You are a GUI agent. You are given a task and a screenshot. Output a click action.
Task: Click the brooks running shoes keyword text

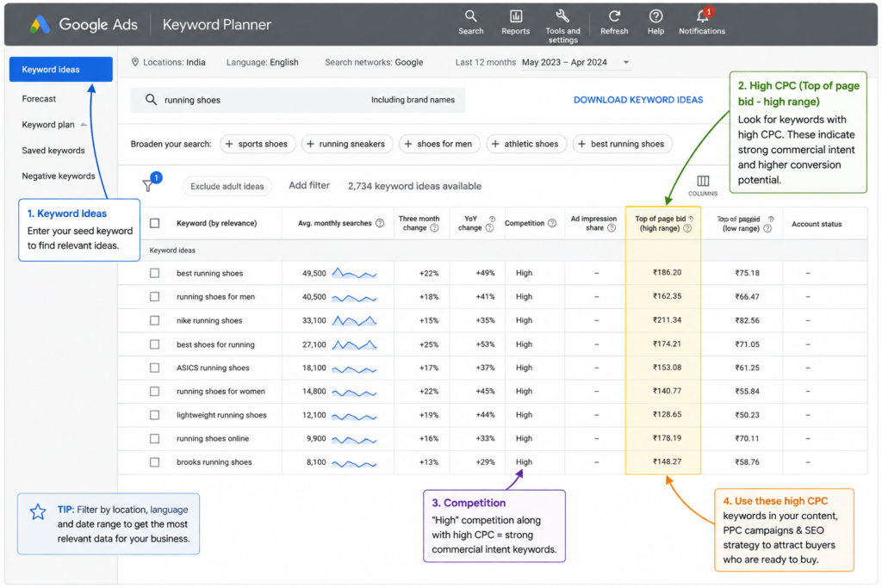tap(214, 462)
